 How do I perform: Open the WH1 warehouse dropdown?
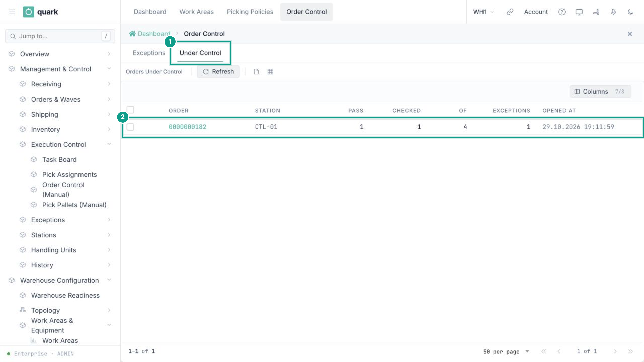point(483,12)
